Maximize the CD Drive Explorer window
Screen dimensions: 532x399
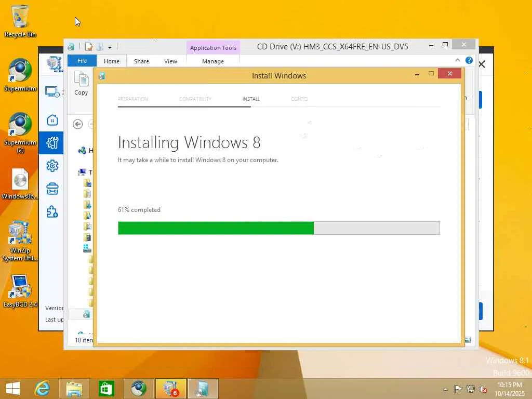445,45
